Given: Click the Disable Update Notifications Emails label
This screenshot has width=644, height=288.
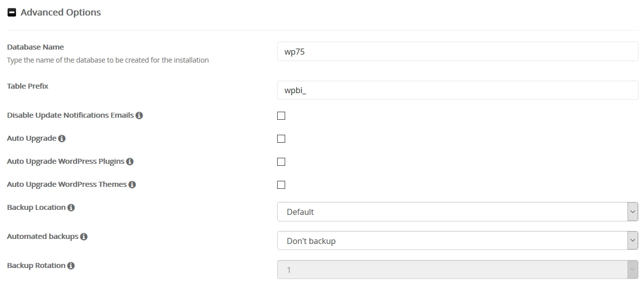Looking at the screenshot, I should coord(70,115).
